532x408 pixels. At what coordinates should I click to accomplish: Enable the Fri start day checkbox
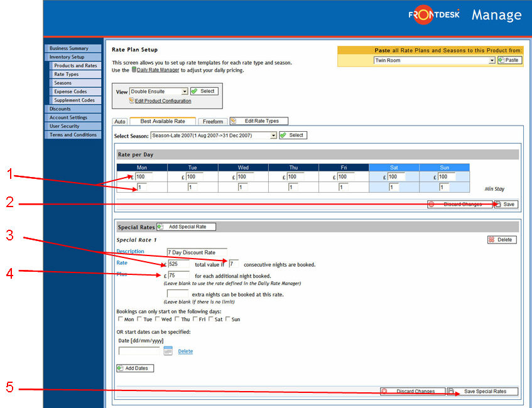point(196,319)
